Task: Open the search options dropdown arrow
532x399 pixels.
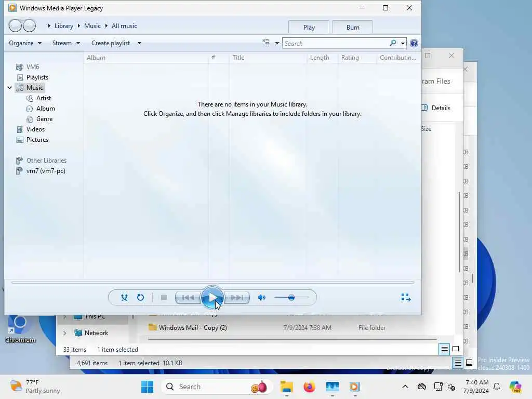Action: click(403, 43)
